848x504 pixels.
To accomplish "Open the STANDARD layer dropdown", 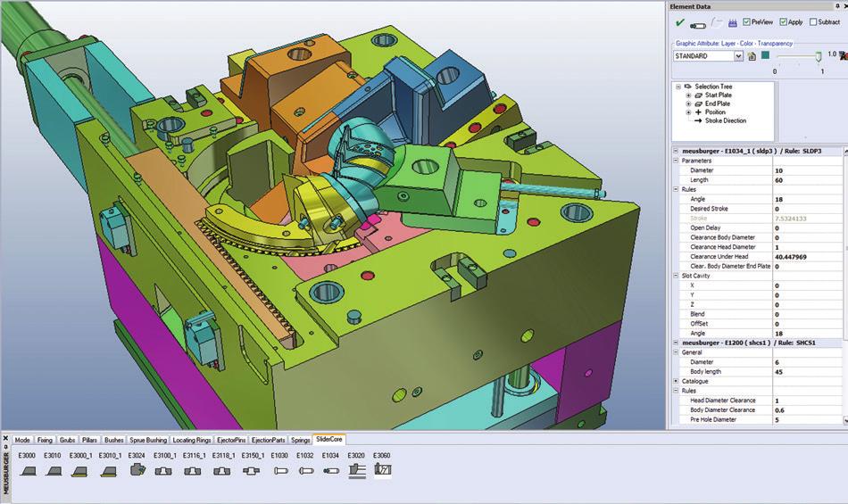I will [x=738, y=56].
